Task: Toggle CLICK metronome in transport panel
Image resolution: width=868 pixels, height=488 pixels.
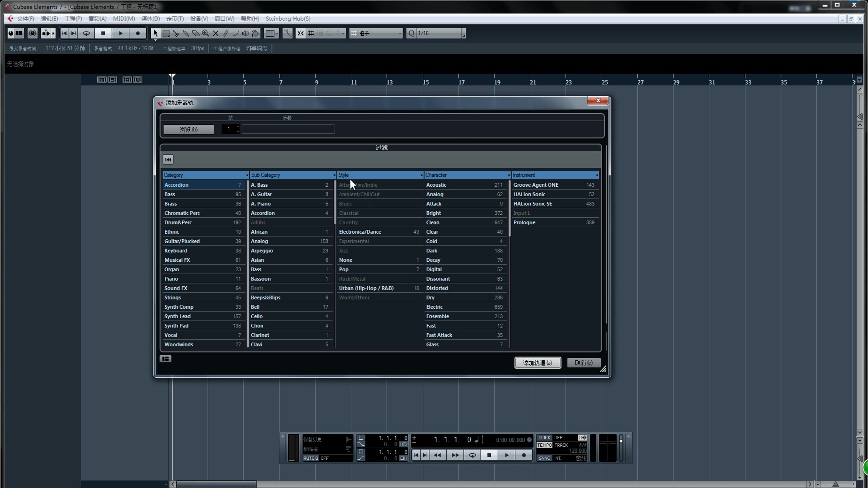Action: 544,437
